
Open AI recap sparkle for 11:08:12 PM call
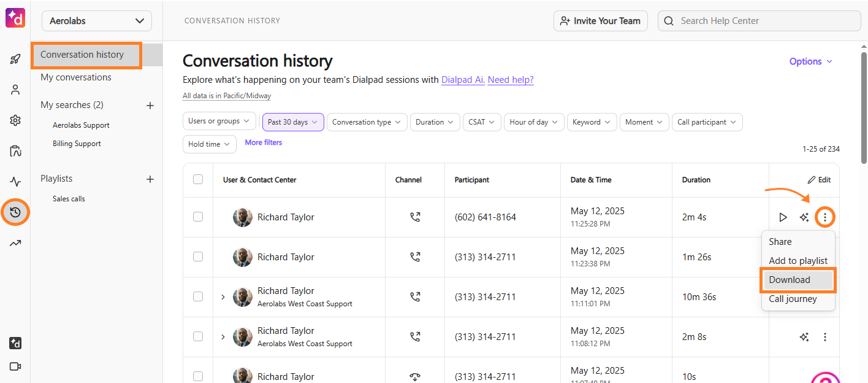click(x=804, y=337)
